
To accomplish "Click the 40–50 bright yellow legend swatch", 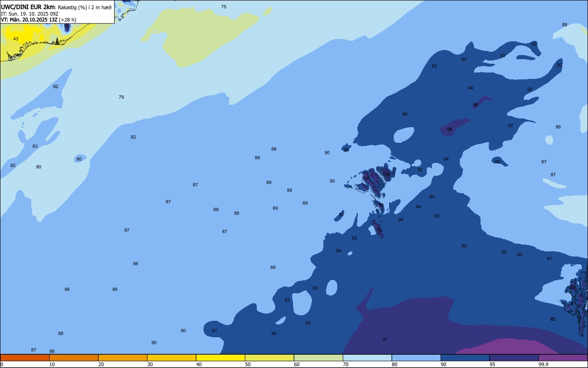I will pyautogui.click(x=220, y=357).
